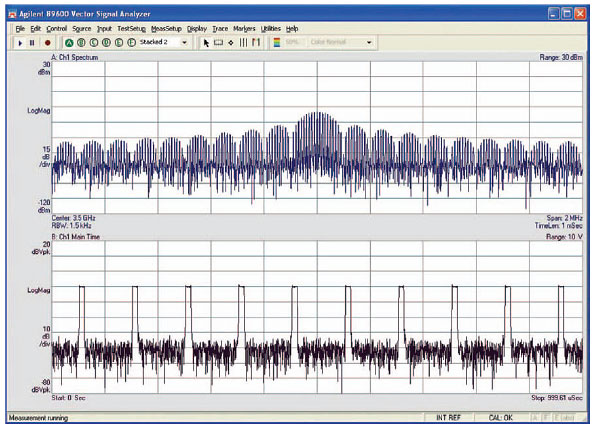The height and width of the screenshot is (430, 596).
Task: Open the Utilities menu
Action: pos(271,29)
